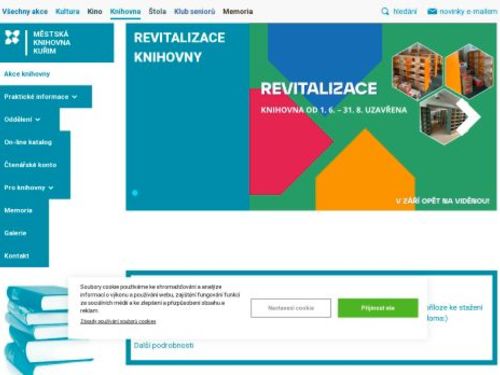Click the Městská knihovna Kuřim logo
Screen dimensions: 500x375
(x=57, y=43)
